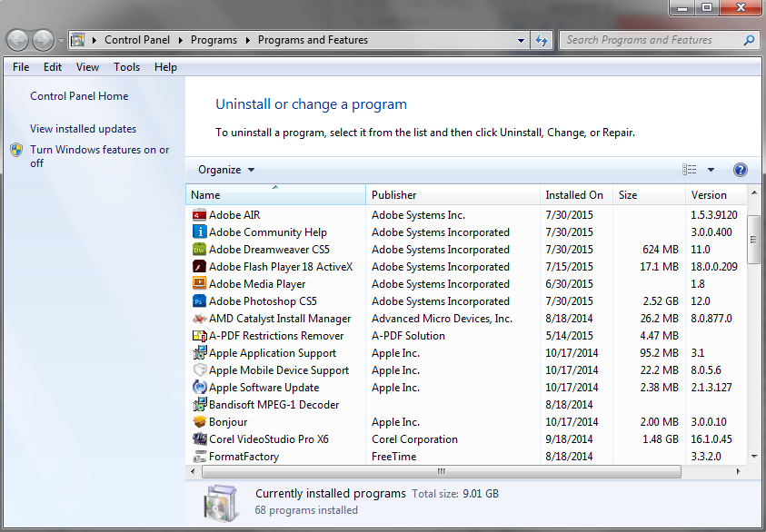Sort by the Publisher column header
Viewport: 766px width, 532px height.
[453, 195]
